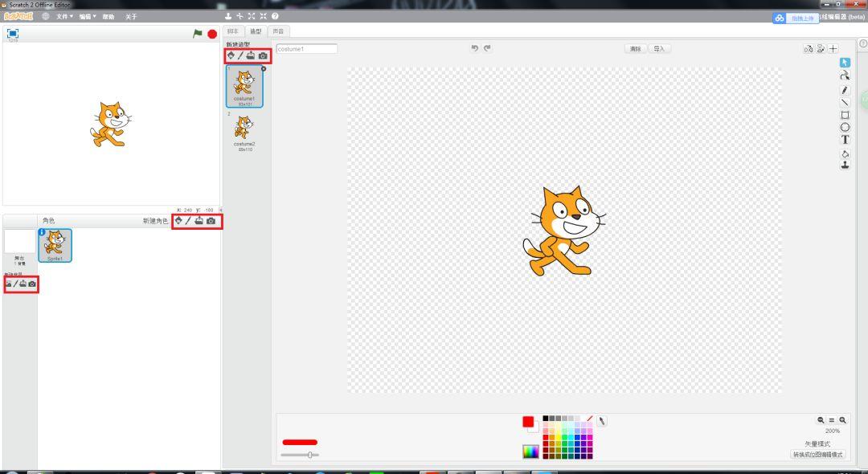Click the upload button at top right
The height and width of the screenshot is (474, 868).
click(796, 18)
